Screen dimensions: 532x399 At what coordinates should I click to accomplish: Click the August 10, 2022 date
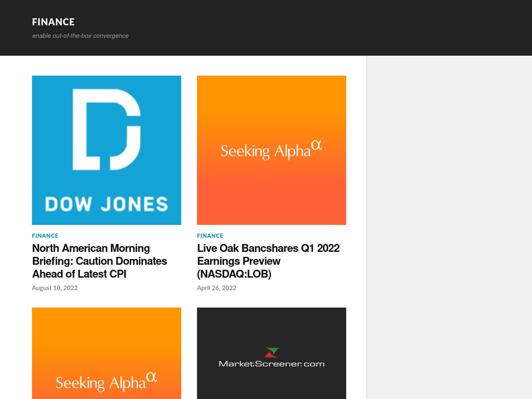pyautogui.click(x=55, y=288)
